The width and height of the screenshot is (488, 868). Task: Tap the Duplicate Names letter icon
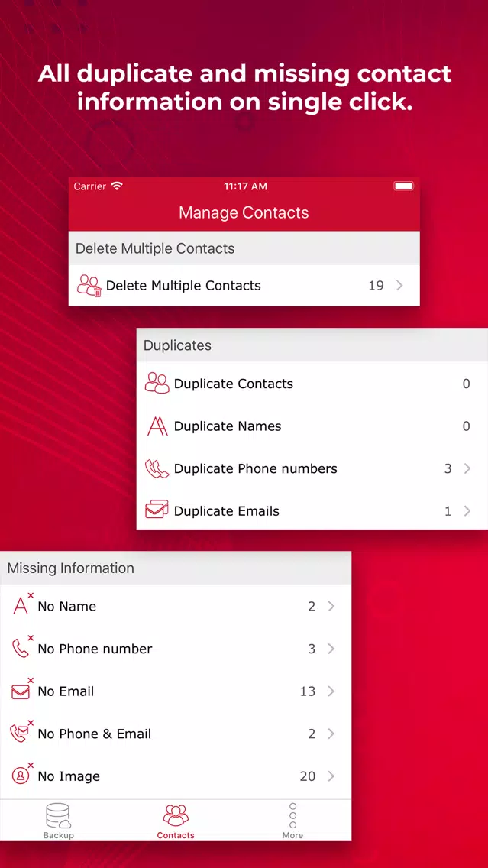pos(157,426)
